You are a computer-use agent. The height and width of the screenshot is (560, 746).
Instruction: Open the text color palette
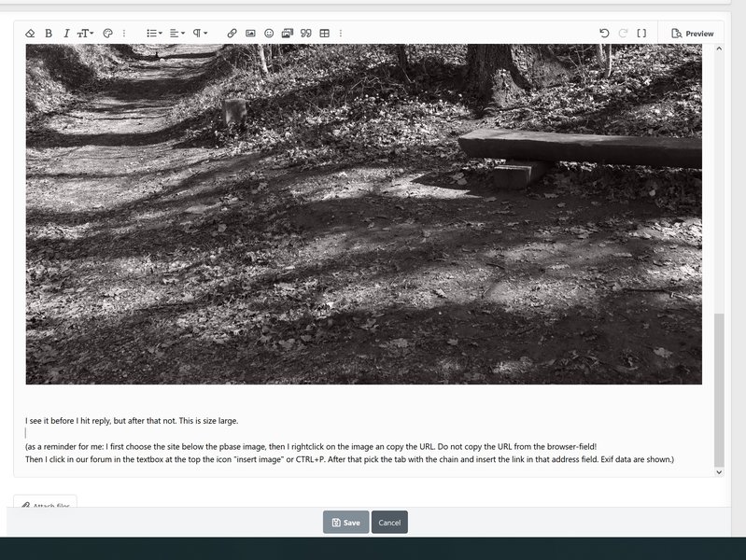pyautogui.click(x=107, y=34)
